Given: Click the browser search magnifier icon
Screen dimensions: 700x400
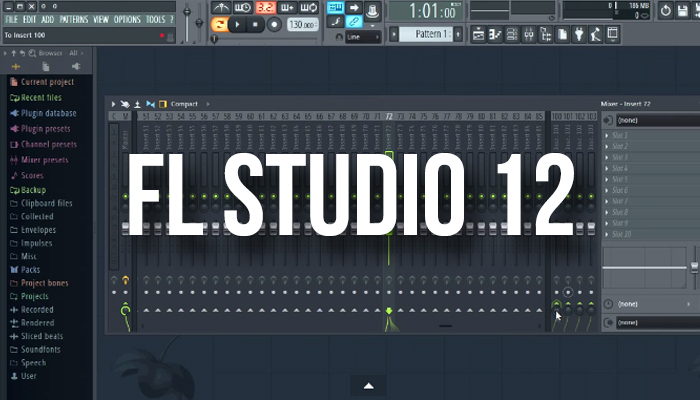Looking at the screenshot, I should coord(32,53).
